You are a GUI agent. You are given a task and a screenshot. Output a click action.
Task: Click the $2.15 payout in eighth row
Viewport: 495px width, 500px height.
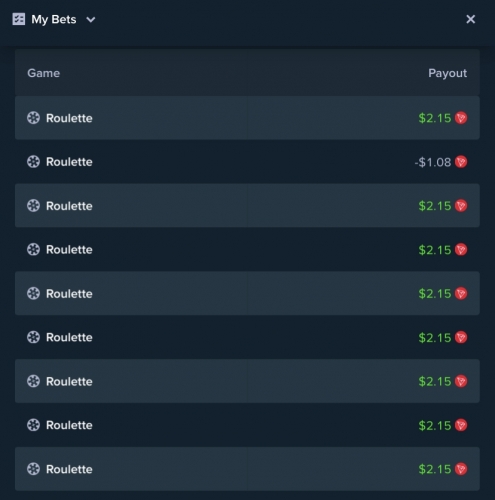click(435, 425)
